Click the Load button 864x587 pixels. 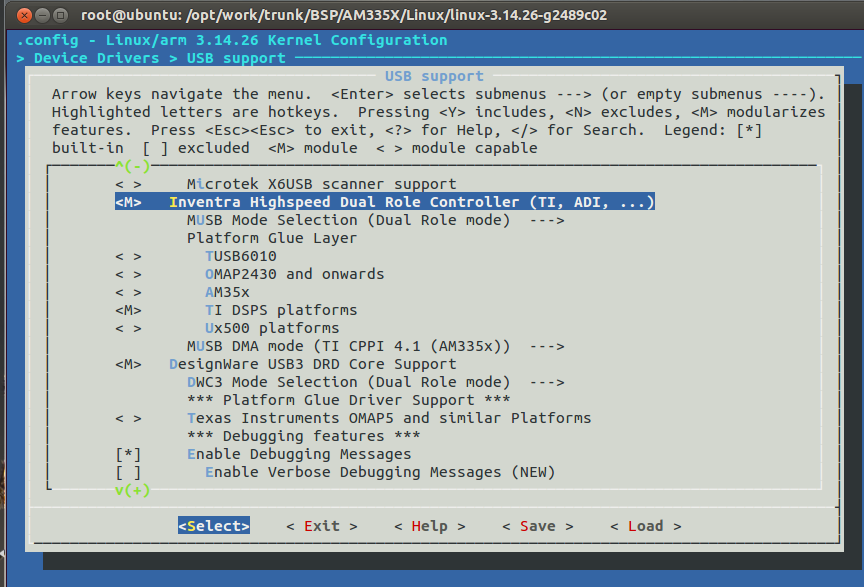[x=646, y=526]
